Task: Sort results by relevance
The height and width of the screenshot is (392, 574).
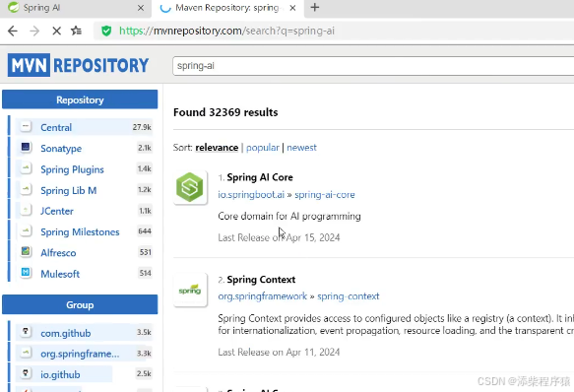Action: pyautogui.click(x=217, y=148)
